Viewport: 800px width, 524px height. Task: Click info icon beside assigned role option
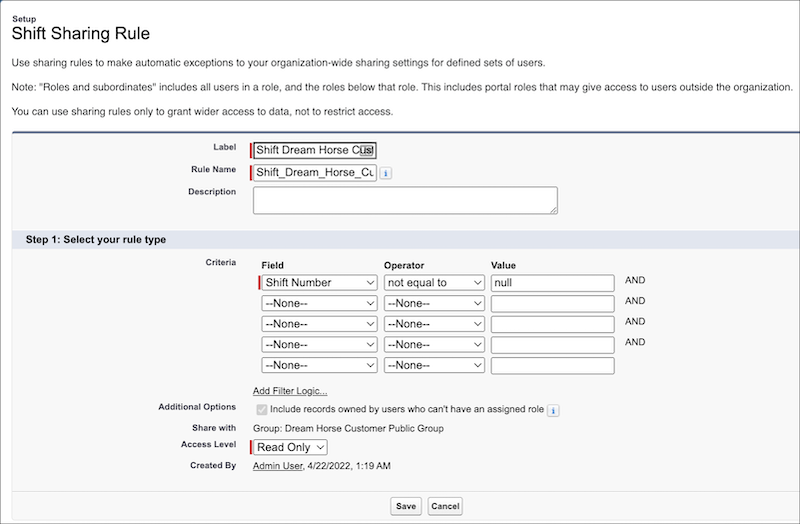point(553,410)
